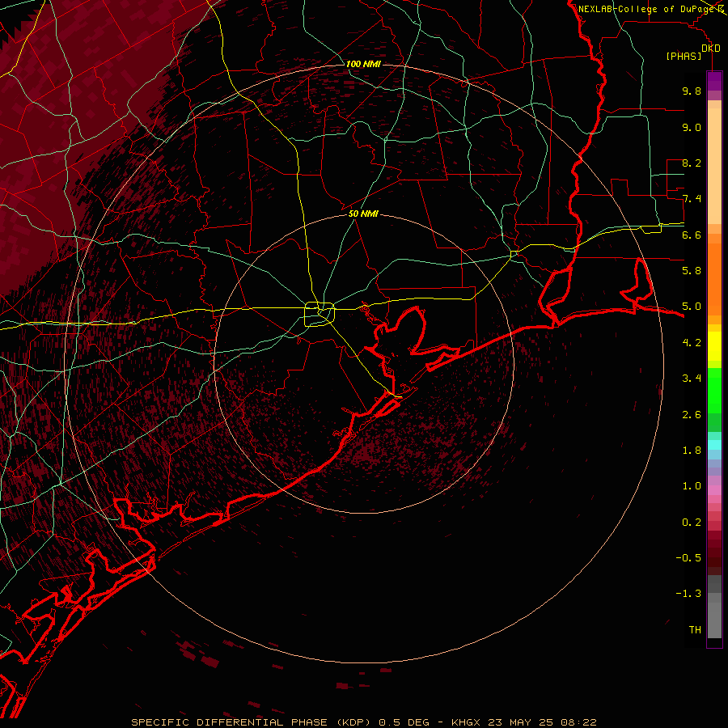
Task: Click the 6.6 scale value
Action: [x=692, y=235]
